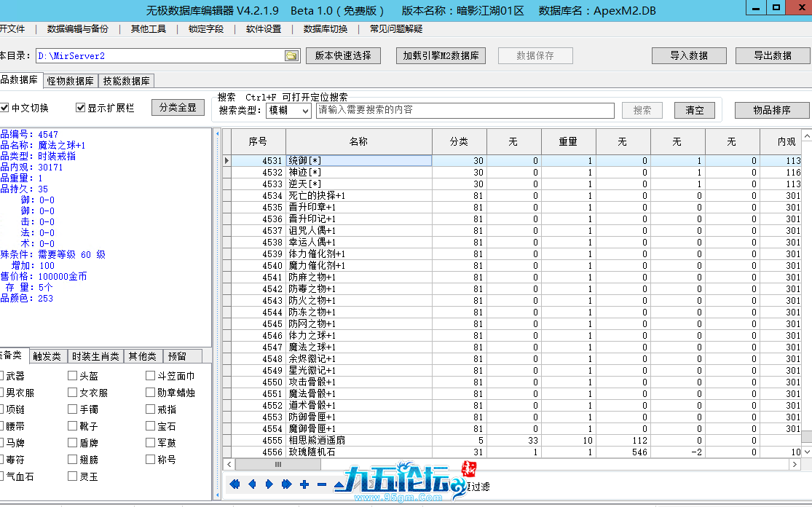The width and height of the screenshot is (812, 507).
Task: Select the 相思熊逍遥扇 row cell
Action: click(359, 440)
